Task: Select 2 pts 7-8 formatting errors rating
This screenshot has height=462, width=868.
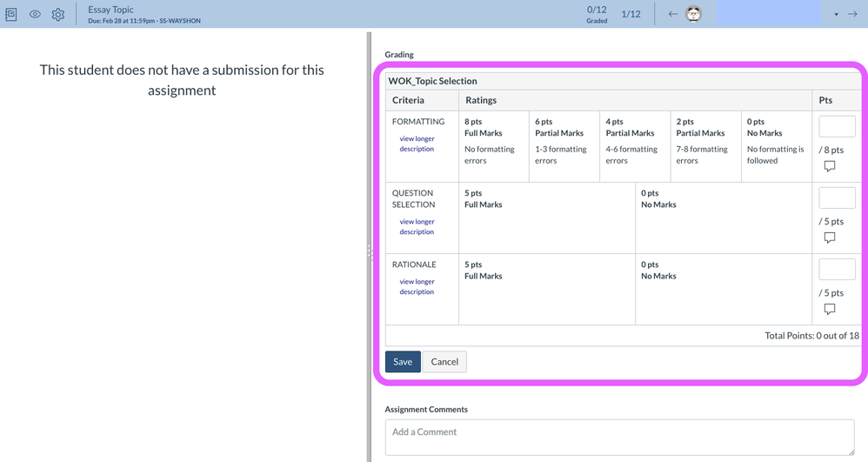Action: 706,146
